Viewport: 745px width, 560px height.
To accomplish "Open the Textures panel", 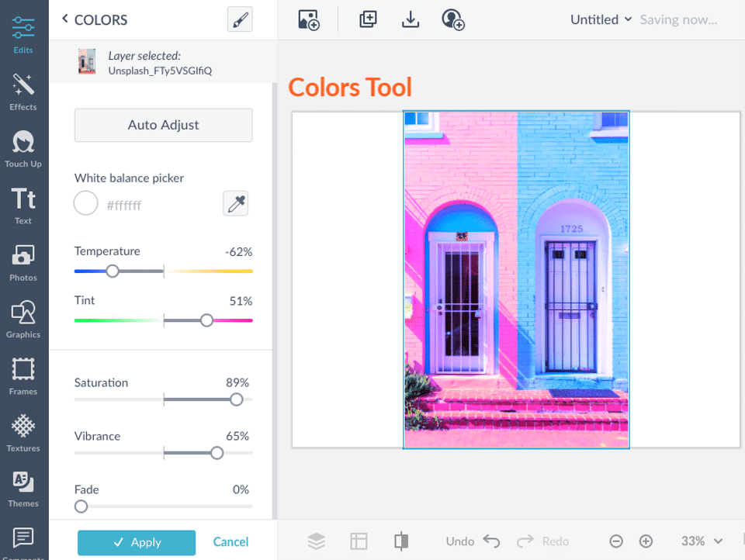I will tap(23, 433).
